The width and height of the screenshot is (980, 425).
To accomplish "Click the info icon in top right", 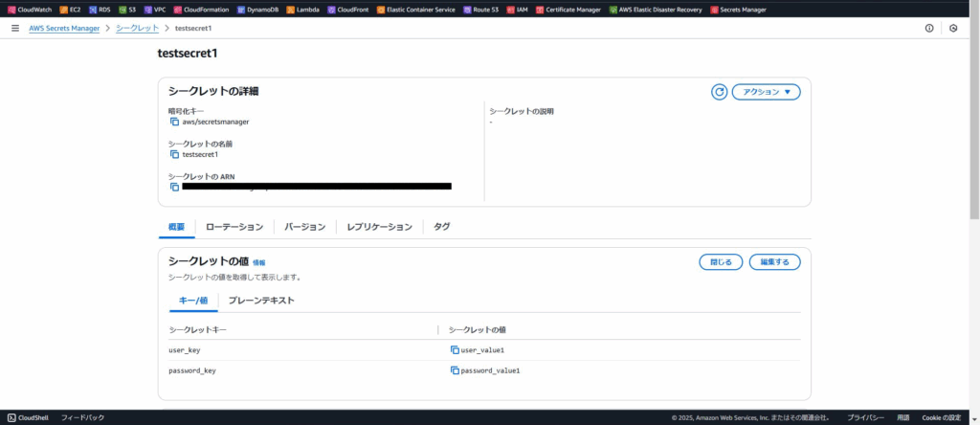I will coord(929,28).
